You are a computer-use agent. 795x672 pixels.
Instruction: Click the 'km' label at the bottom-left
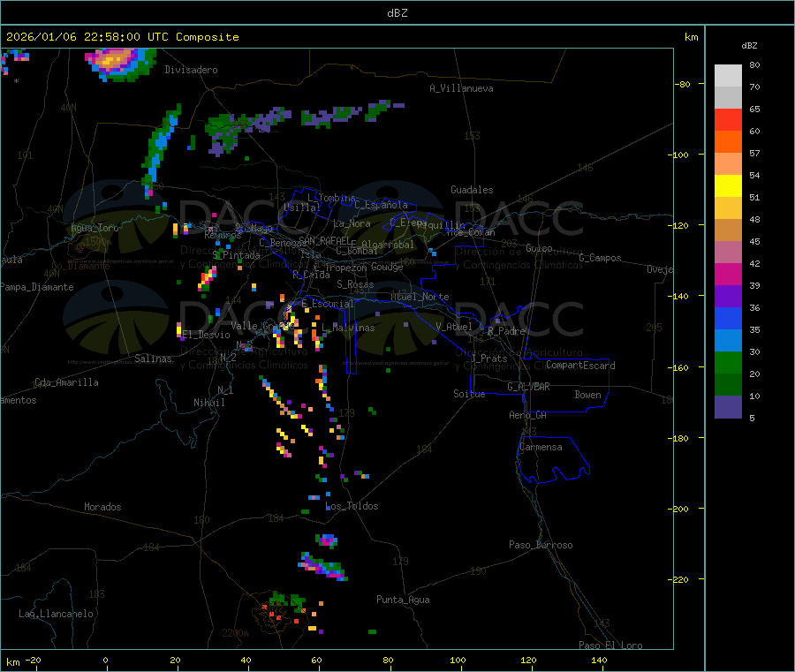coord(12,662)
